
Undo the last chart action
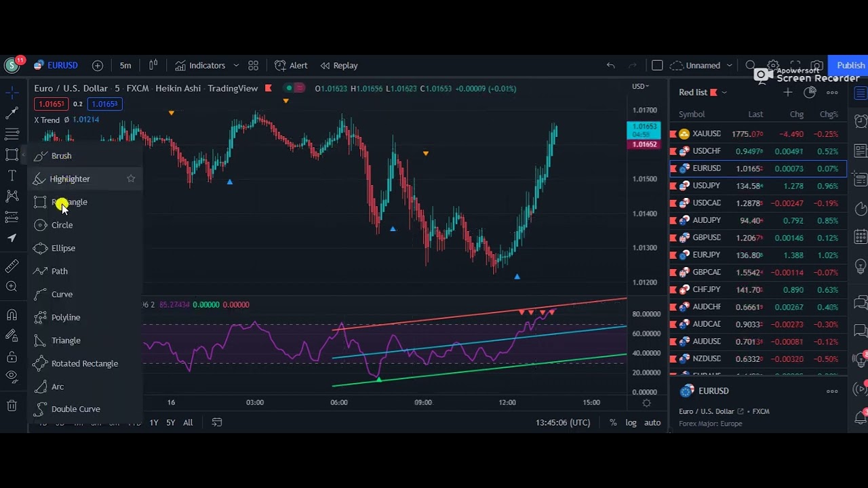pyautogui.click(x=610, y=66)
